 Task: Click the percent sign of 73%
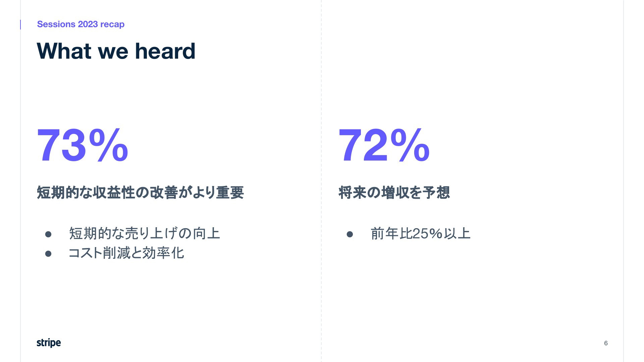[x=109, y=145]
